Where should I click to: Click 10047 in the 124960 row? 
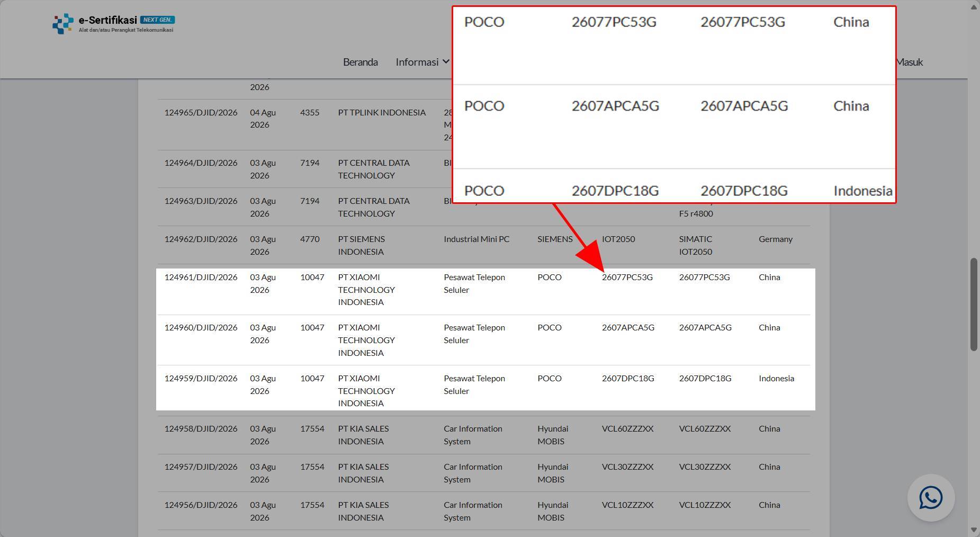point(312,327)
